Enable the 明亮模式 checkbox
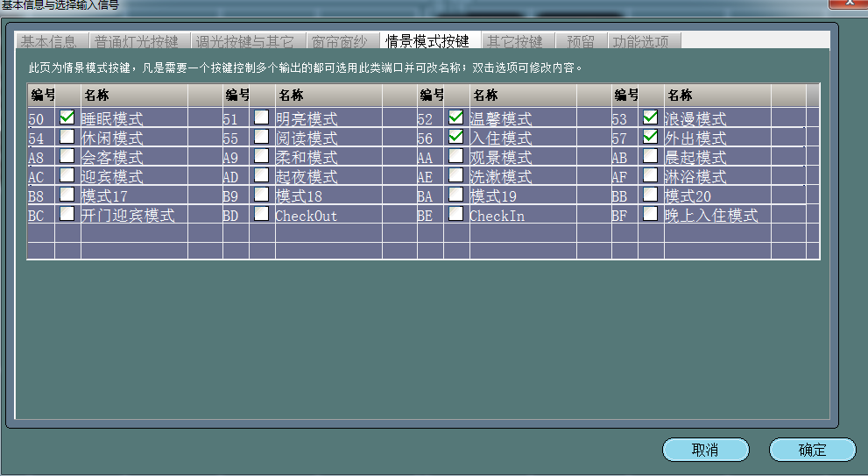The width and height of the screenshot is (868, 476). click(261, 117)
